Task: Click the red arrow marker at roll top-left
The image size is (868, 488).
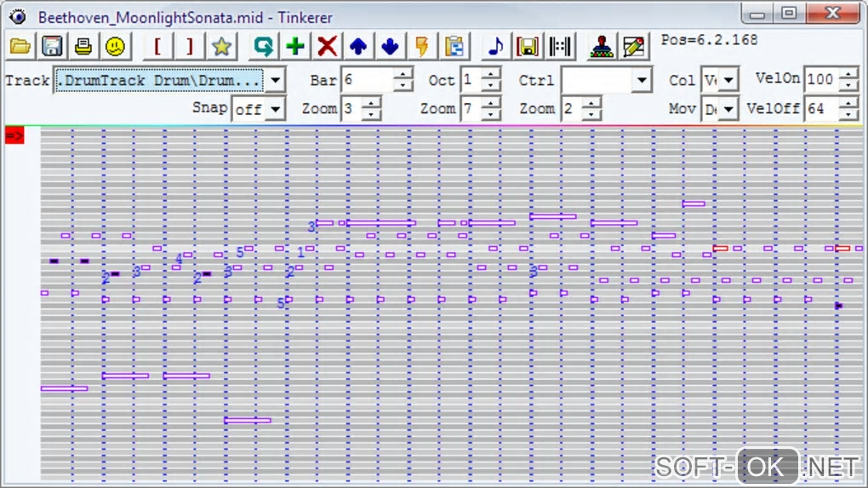Action: [14, 135]
